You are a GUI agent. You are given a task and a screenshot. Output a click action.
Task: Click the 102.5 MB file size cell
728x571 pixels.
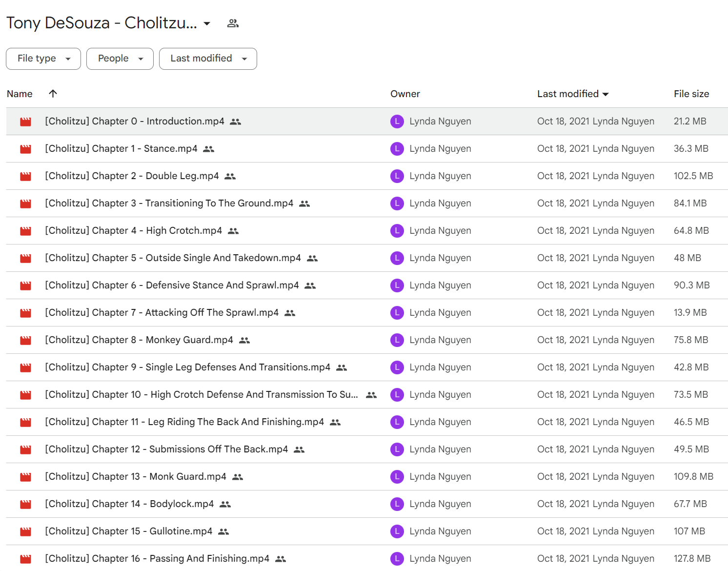[693, 176]
